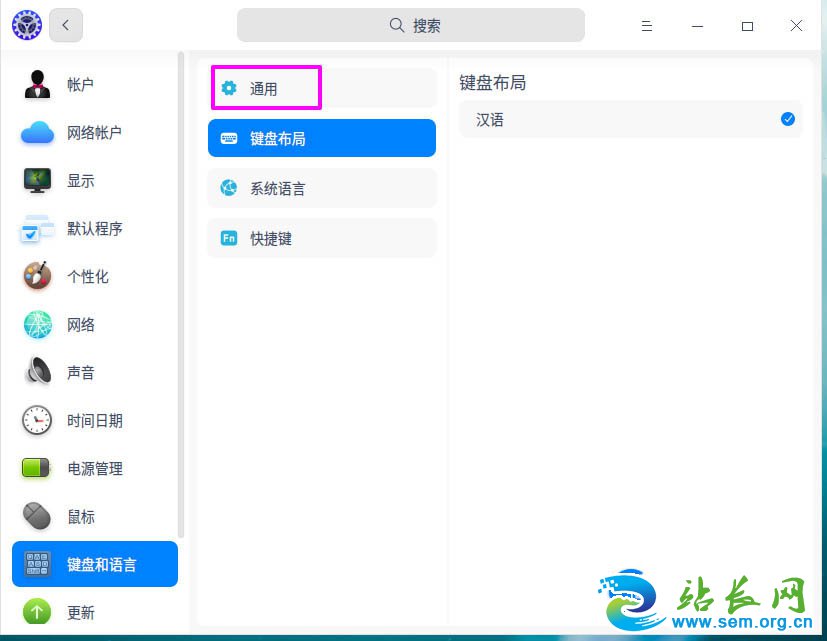
Task: Toggle the 汉语 layout checkmark
Action: click(787, 119)
